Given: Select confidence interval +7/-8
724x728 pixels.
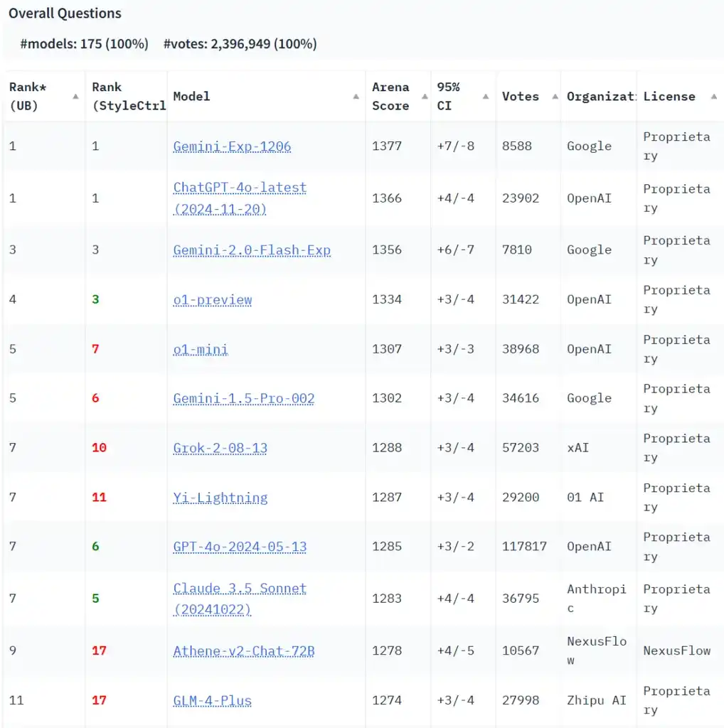Looking at the screenshot, I should pyautogui.click(x=455, y=146).
